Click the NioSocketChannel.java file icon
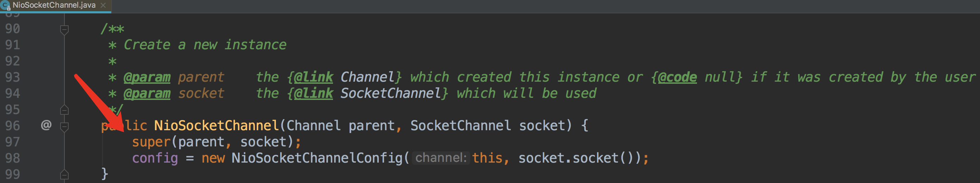980x183 pixels. (x=5, y=5)
